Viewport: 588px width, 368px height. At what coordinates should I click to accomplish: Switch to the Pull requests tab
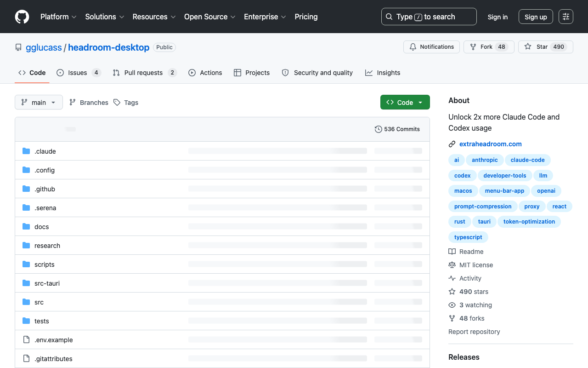pyautogui.click(x=144, y=73)
